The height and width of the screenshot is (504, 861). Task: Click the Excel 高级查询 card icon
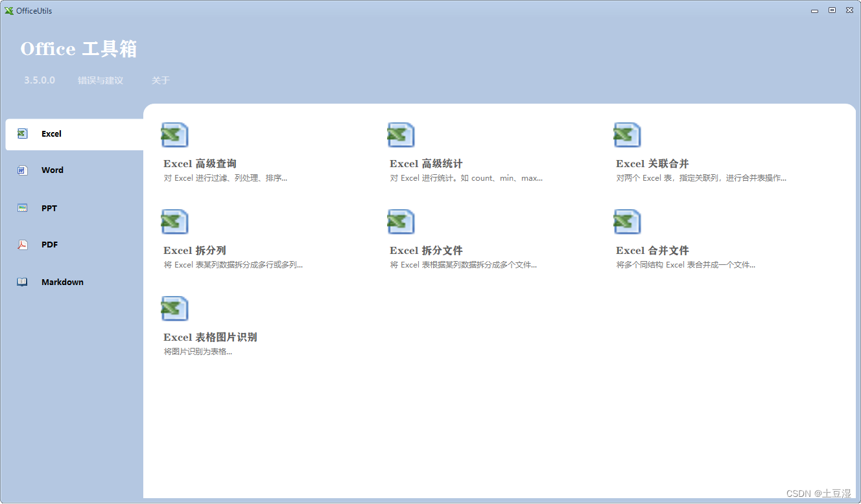(174, 135)
